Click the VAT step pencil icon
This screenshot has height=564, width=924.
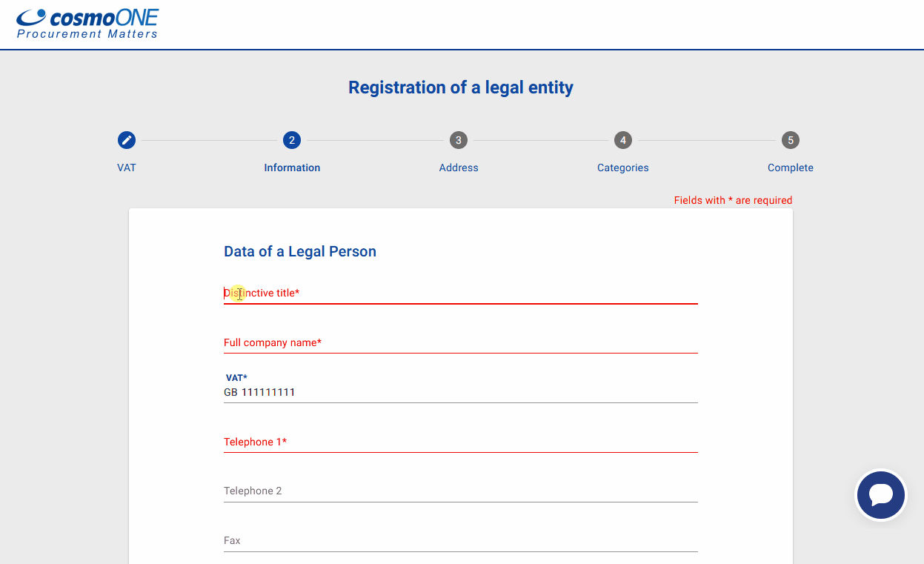click(x=127, y=140)
